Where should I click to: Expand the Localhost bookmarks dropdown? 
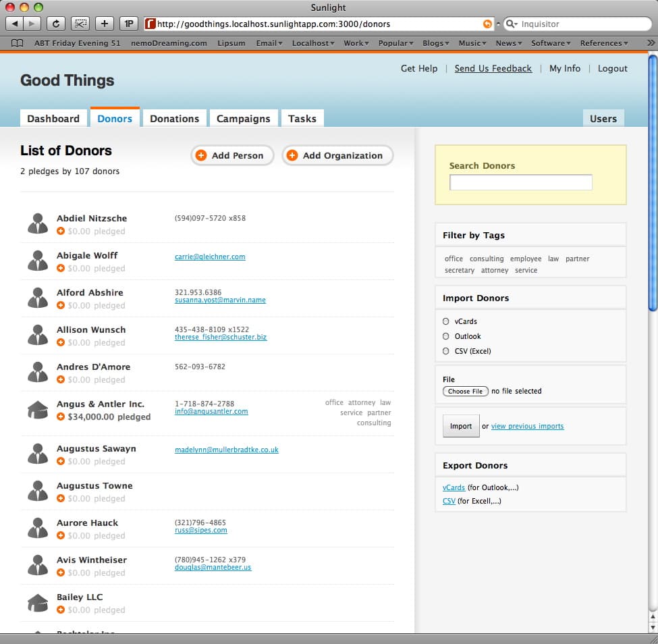[x=314, y=43]
